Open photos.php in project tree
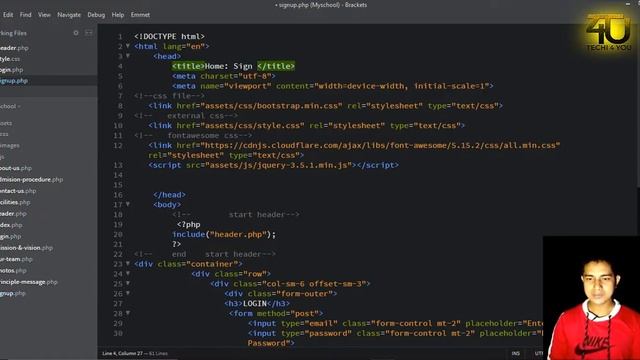Image resolution: width=640 pixels, height=360 pixels. pos(13,270)
